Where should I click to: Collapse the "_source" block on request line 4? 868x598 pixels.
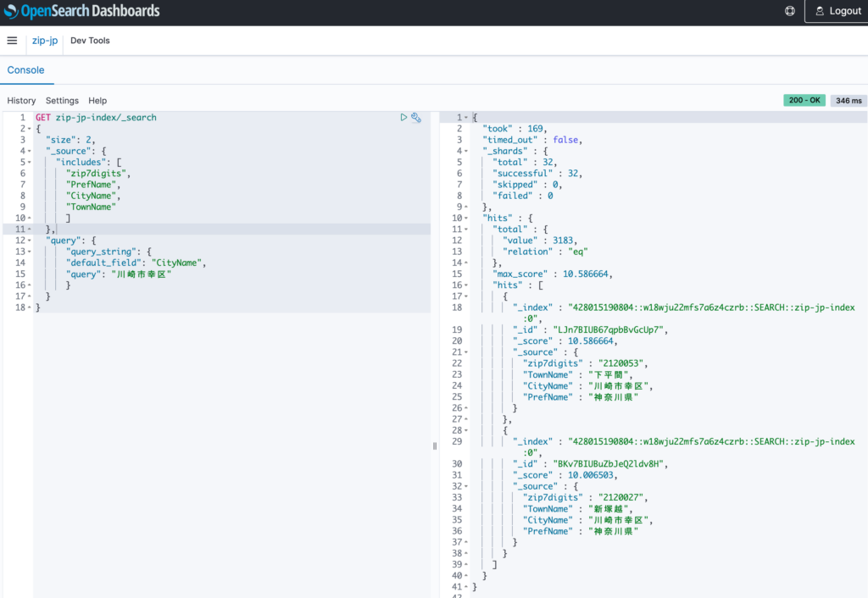[30, 151]
